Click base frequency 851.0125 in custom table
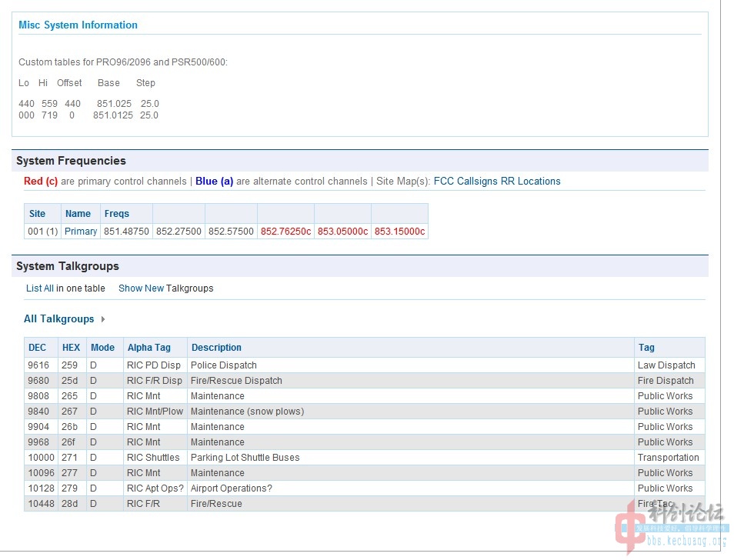Image resolution: width=734 pixels, height=560 pixels. coord(113,115)
